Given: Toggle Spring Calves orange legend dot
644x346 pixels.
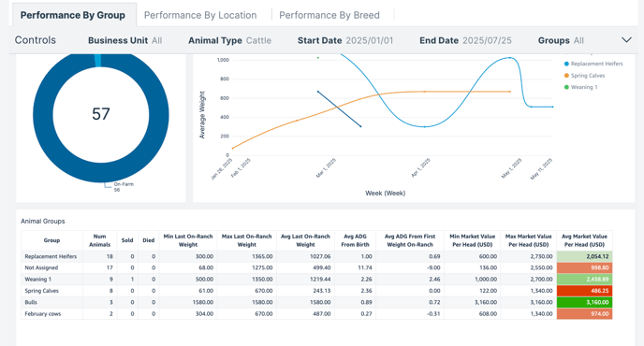Looking at the screenshot, I should tap(566, 76).
